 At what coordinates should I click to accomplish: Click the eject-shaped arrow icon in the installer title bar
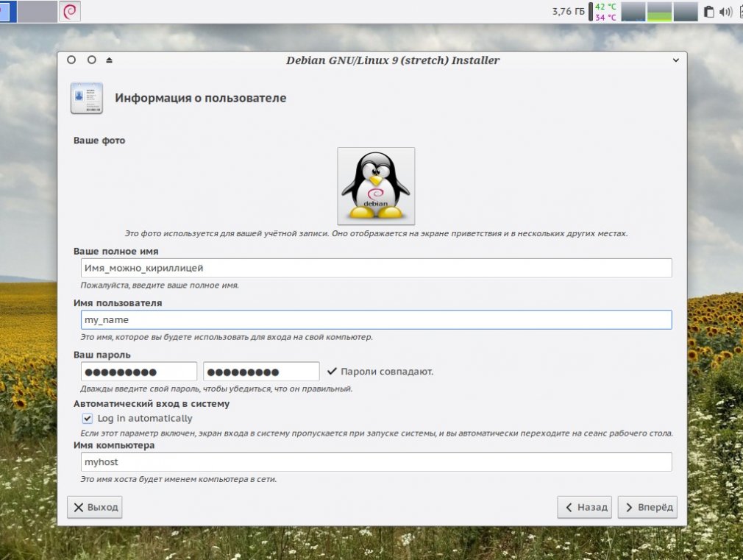click(x=109, y=60)
